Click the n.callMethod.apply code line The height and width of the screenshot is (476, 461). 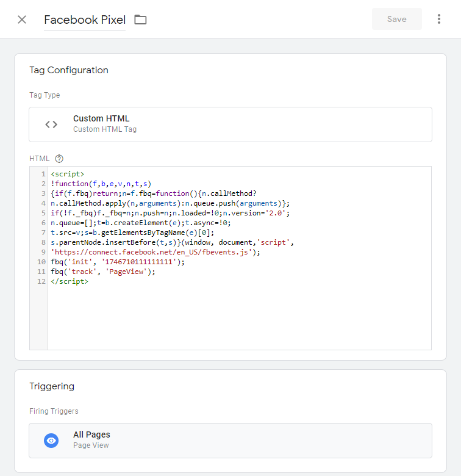170,203
